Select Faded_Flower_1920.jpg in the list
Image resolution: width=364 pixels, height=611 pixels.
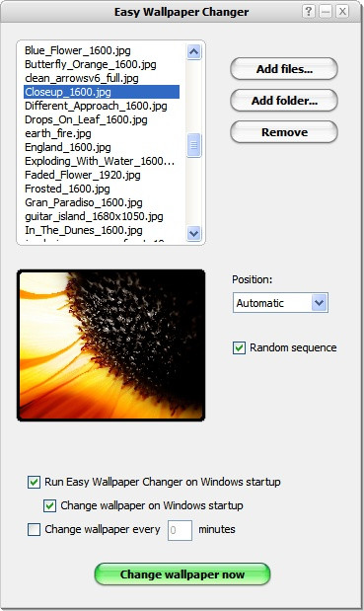tap(102, 175)
